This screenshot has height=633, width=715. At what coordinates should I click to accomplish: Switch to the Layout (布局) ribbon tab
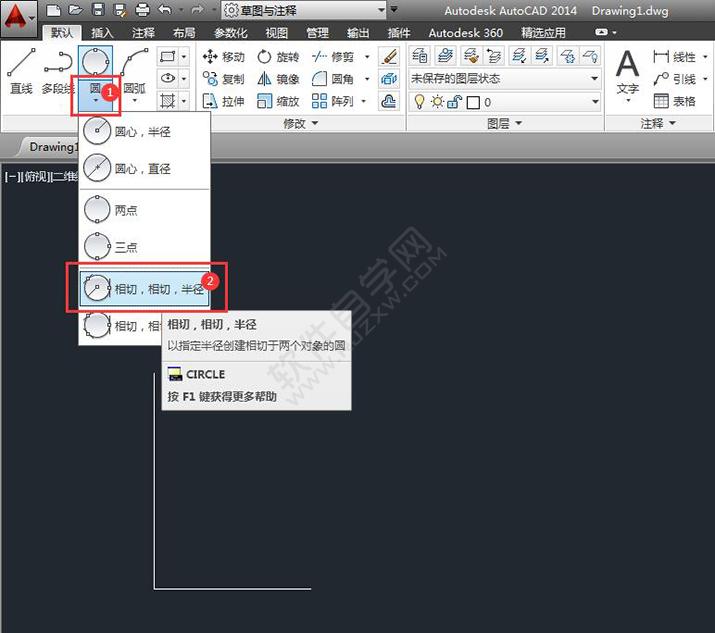tap(184, 33)
